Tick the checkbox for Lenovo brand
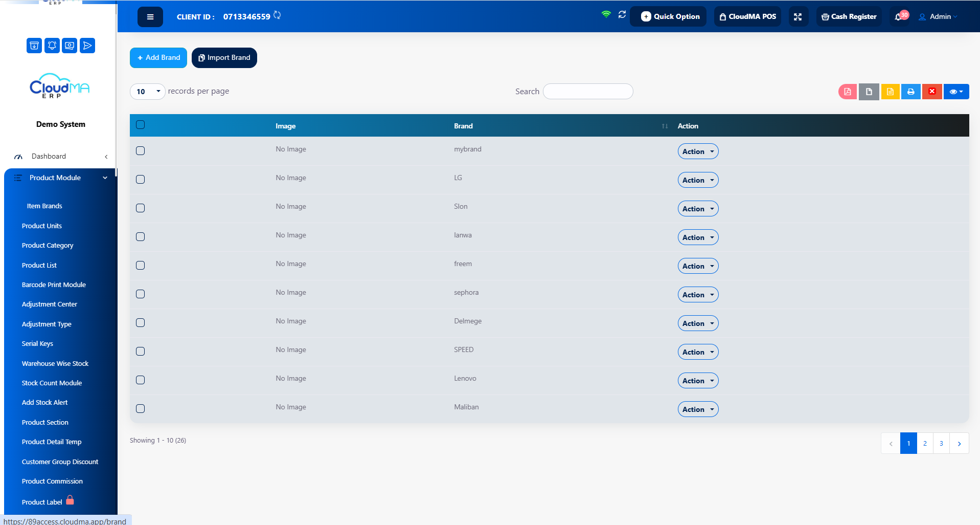Image resolution: width=980 pixels, height=525 pixels. point(141,380)
